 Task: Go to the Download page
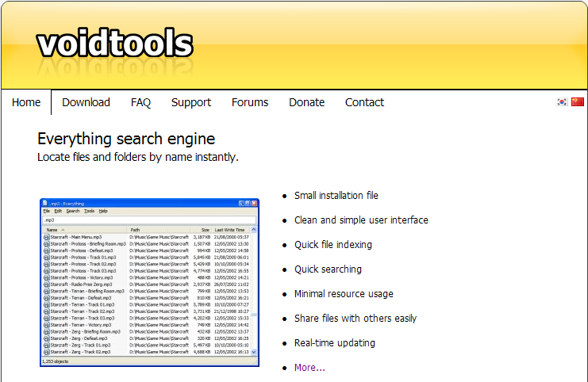click(86, 102)
